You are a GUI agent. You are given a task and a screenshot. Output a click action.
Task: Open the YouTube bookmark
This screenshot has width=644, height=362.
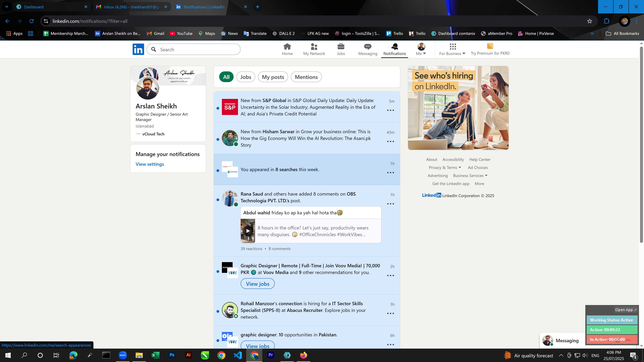(x=181, y=34)
